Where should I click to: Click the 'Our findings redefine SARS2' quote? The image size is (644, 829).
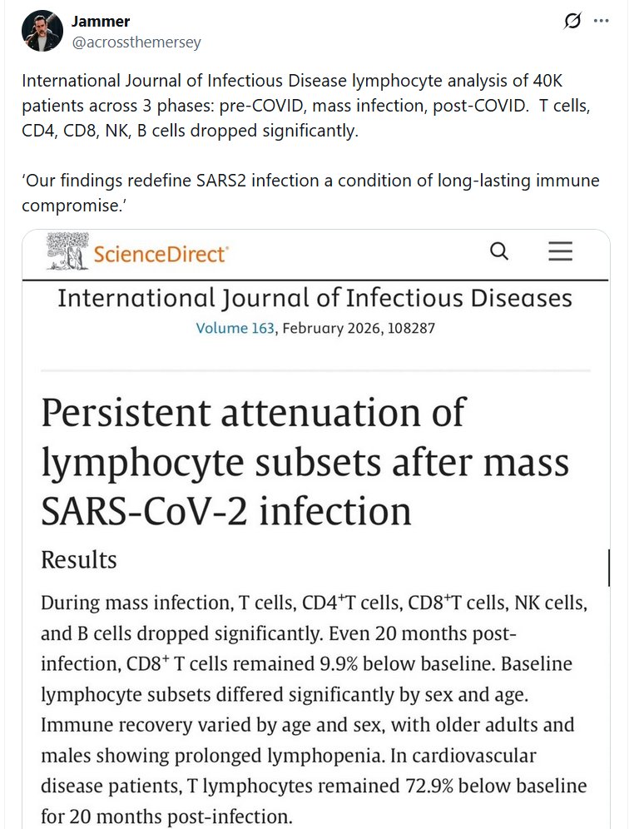pyautogui.click(x=310, y=191)
